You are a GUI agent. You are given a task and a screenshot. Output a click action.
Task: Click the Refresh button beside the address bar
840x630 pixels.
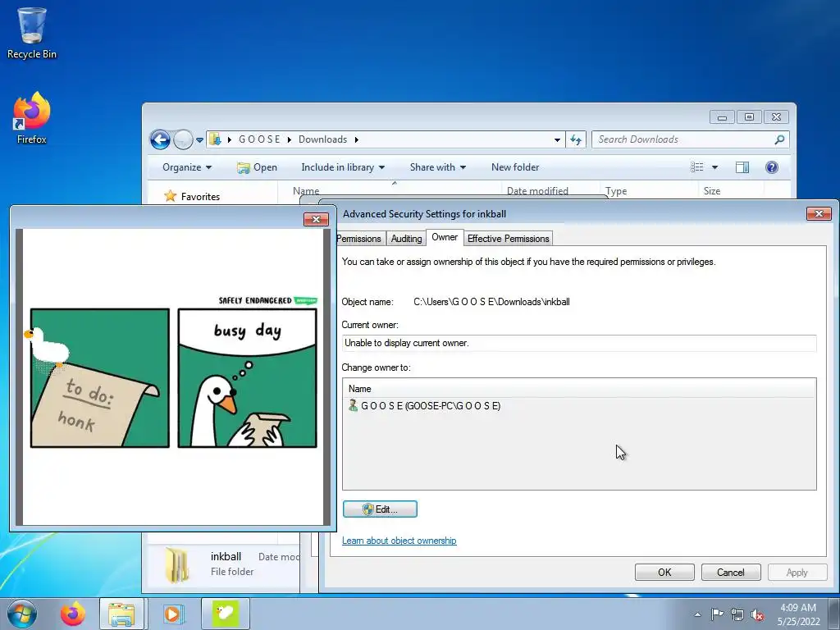point(576,139)
